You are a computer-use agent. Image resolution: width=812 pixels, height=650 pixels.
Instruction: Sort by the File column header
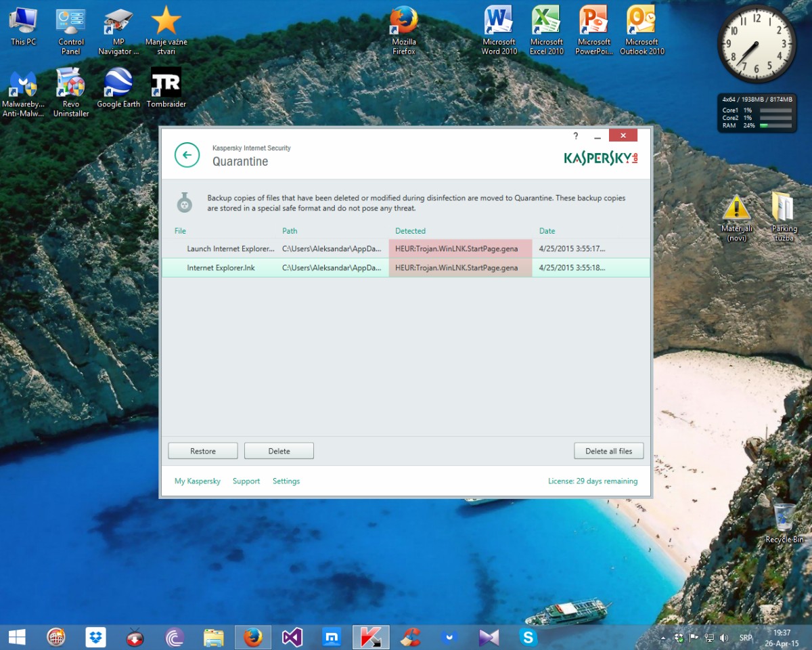tap(180, 231)
